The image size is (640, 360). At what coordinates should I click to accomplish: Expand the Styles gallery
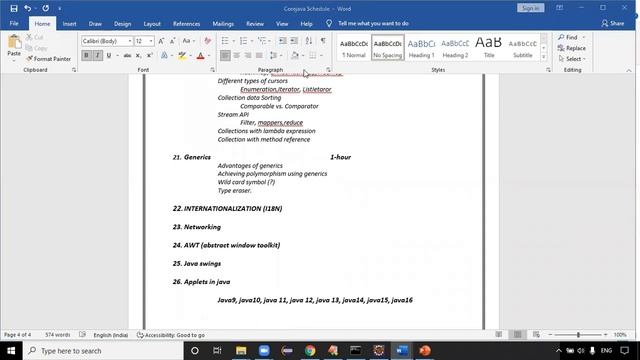544,58
